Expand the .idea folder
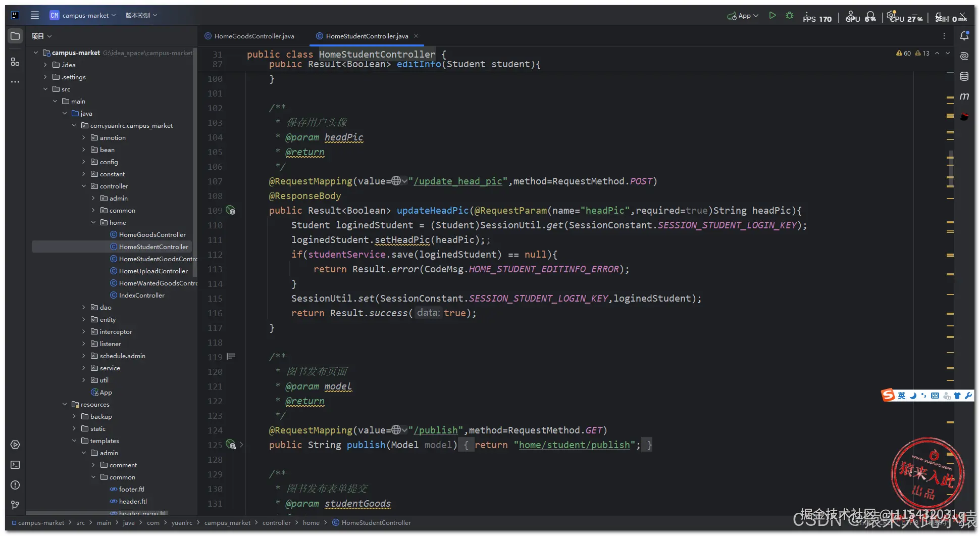This screenshot has width=980, height=536. click(x=45, y=65)
